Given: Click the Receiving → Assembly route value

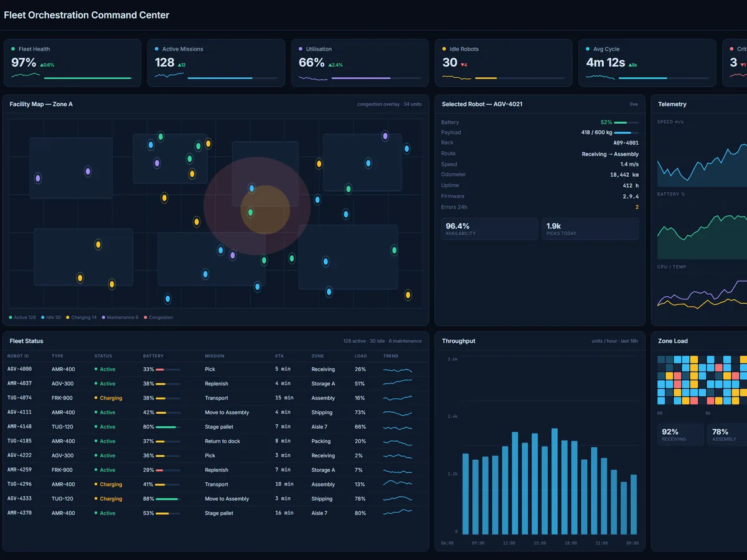Looking at the screenshot, I should coord(610,154).
